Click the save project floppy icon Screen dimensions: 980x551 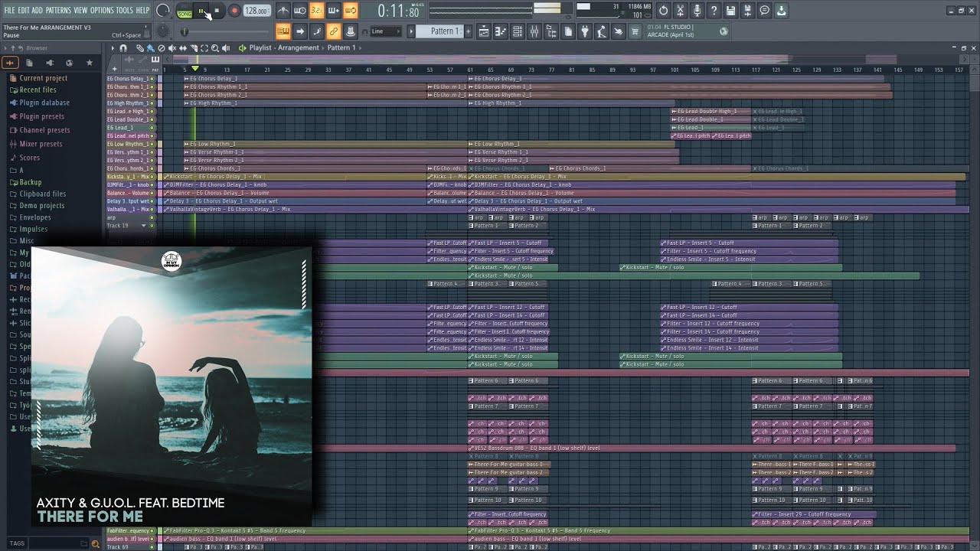tap(730, 11)
